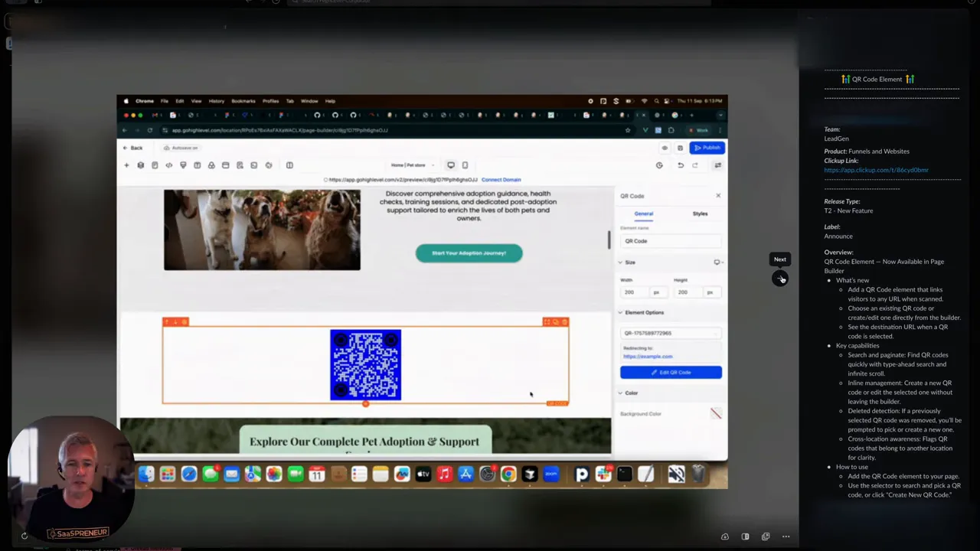This screenshot has height=551, width=980.
Task: Open the ClickUp link in the notes panel
Action: coord(876,170)
